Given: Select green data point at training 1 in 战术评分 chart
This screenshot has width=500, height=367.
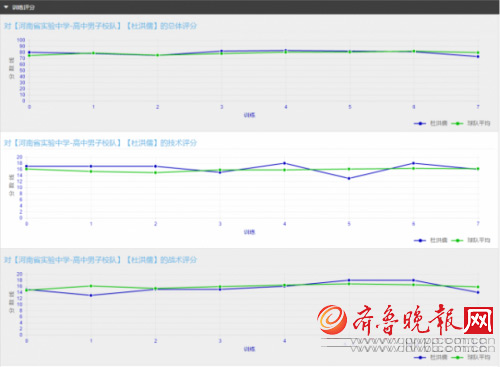Looking at the screenshot, I should pos(91,286).
